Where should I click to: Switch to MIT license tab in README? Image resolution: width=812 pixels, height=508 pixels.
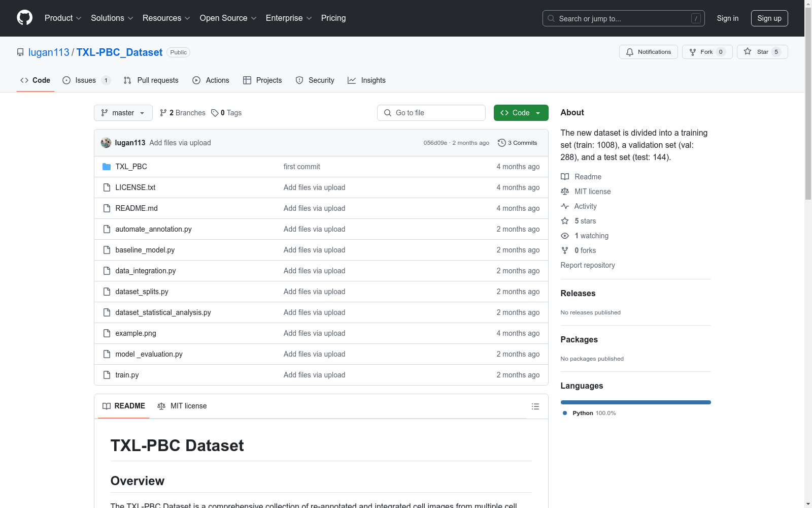pos(182,406)
